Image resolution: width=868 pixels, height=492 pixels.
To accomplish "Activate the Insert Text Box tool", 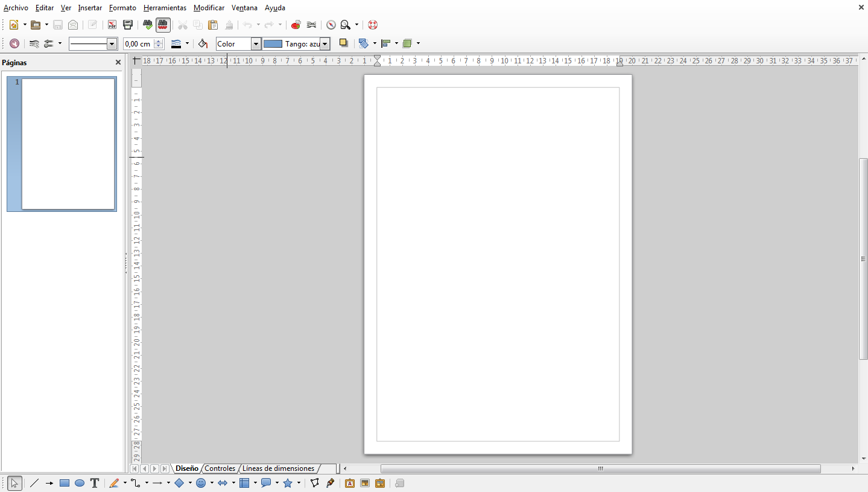I will pyautogui.click(x=95, y=483).
